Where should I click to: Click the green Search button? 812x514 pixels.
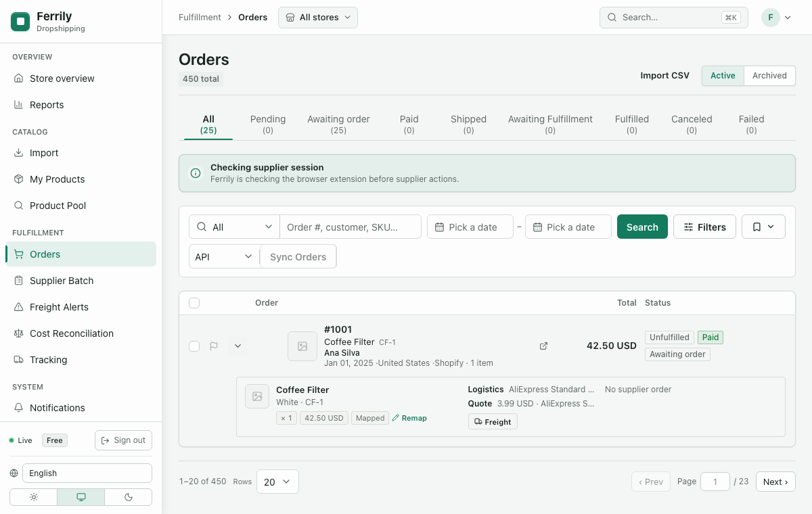pos(642,227)
